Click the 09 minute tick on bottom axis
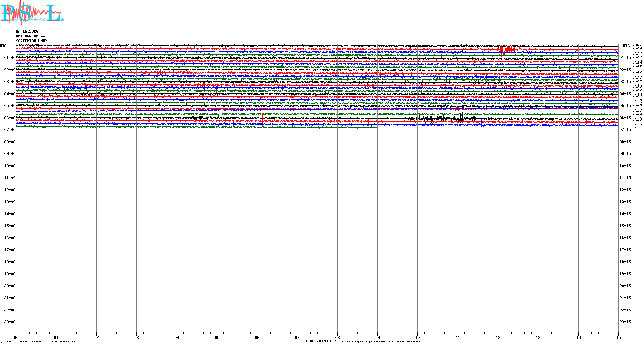This screenshot has height=346, width=644. [x=377, y=337]
